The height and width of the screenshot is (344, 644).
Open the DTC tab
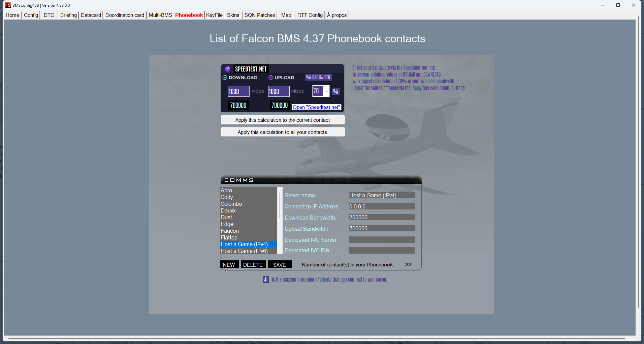[49, 15]
